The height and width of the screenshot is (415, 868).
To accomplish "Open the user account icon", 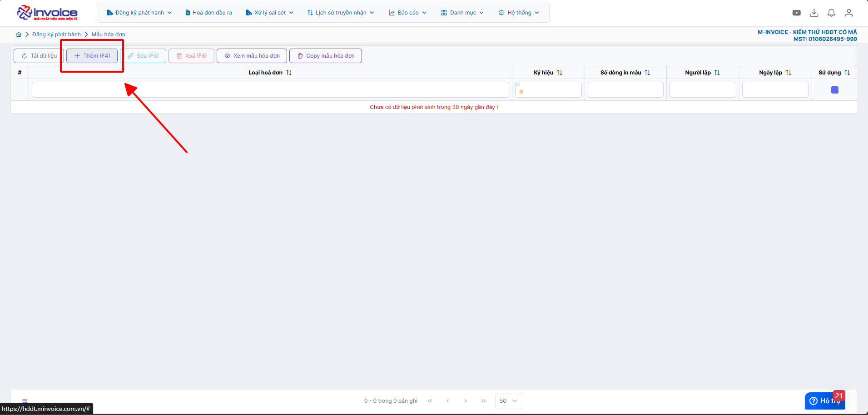I will [x=848, y=13].
